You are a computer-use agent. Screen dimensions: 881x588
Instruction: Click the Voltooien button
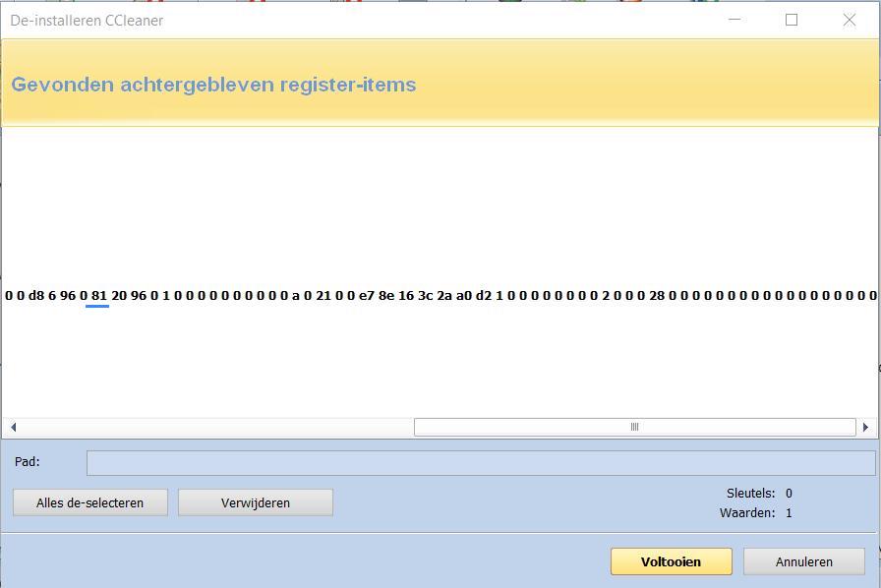(671, 561)
